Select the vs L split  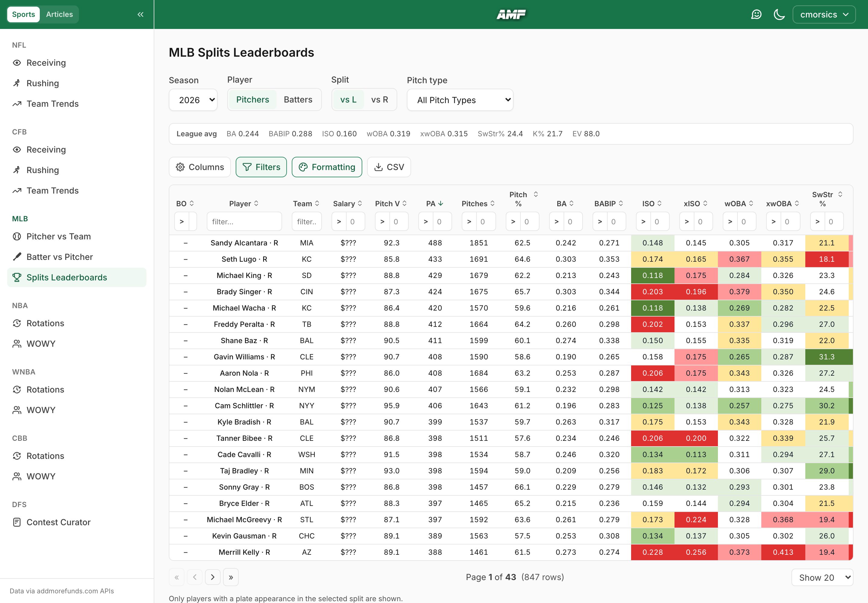348,100
